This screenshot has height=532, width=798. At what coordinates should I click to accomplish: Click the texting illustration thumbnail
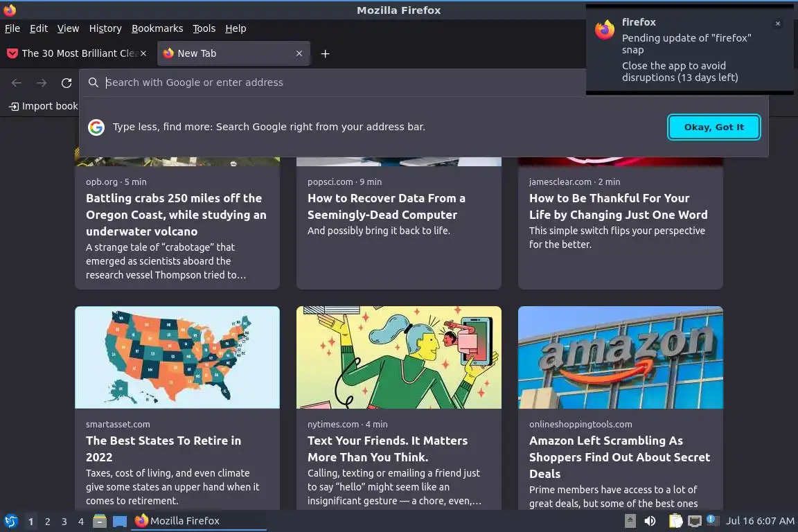click(399, 357)
